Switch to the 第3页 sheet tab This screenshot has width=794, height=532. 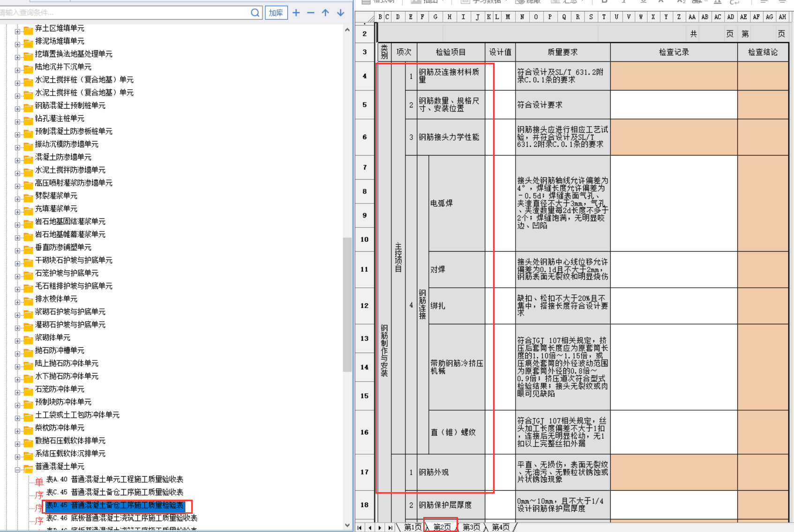(471, 527)
